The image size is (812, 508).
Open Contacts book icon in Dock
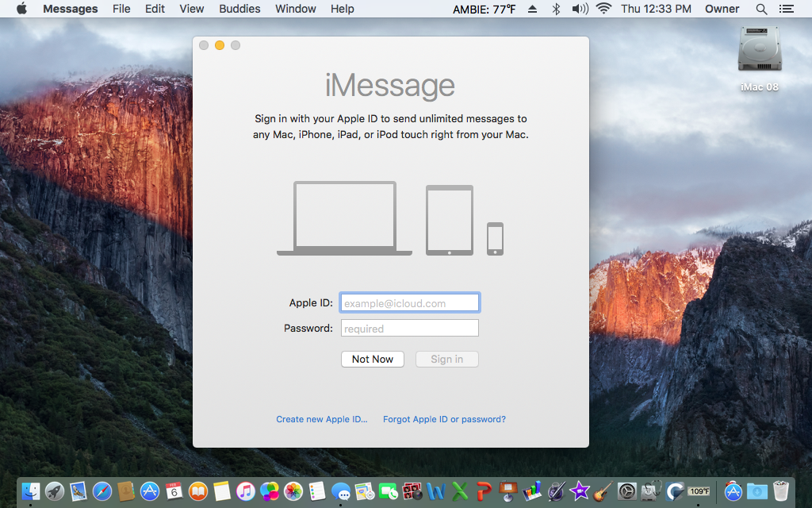point(126,491)
